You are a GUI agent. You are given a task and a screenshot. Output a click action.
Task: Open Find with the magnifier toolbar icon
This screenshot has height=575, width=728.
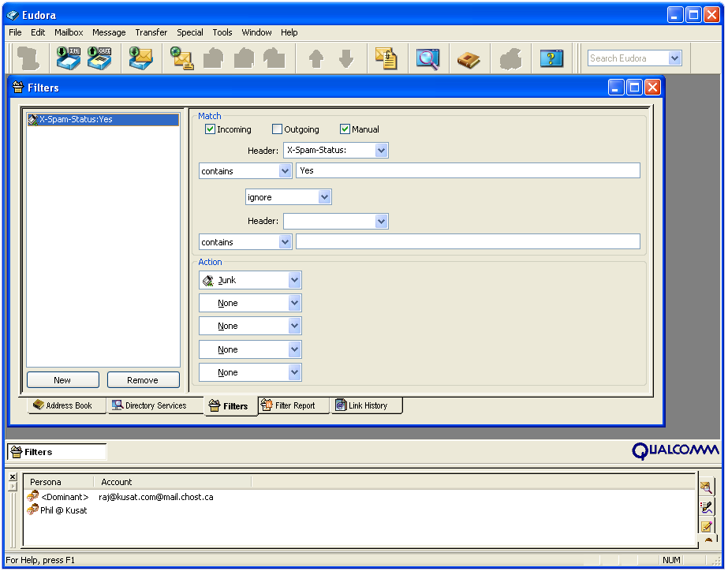click(427, 58)
